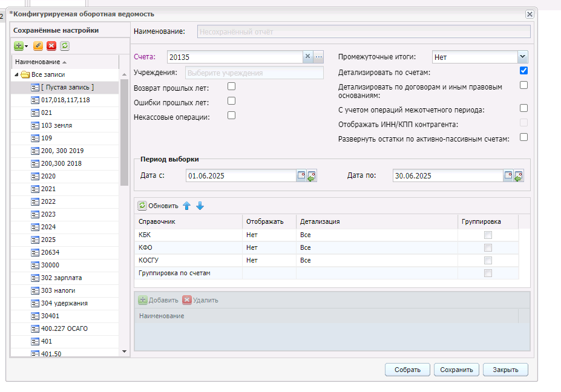This screenshot has height=392, width=561.
Task: Click the orange edit saved setting icon
Action: tap(38, 45)
